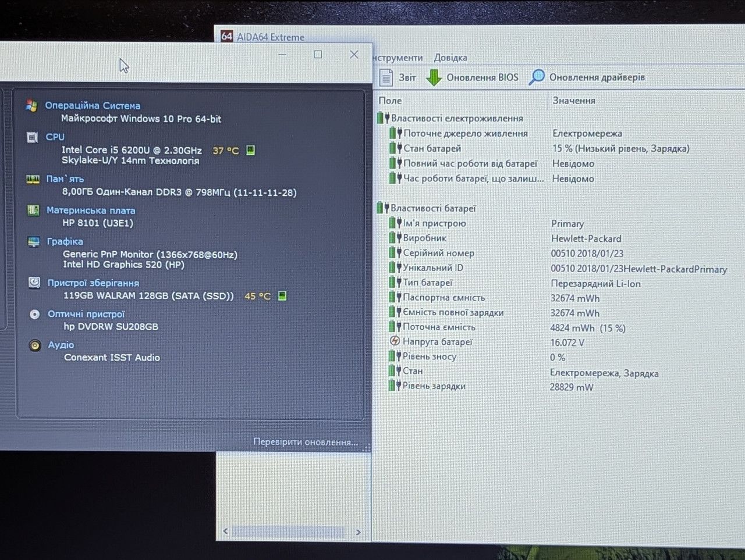Click the Report (Звіт) document icon

pos(386,77)
